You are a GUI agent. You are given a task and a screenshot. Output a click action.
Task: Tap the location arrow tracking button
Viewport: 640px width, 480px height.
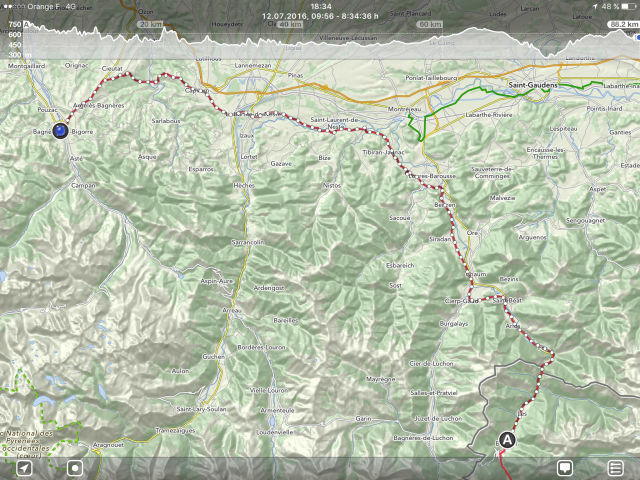24,468
